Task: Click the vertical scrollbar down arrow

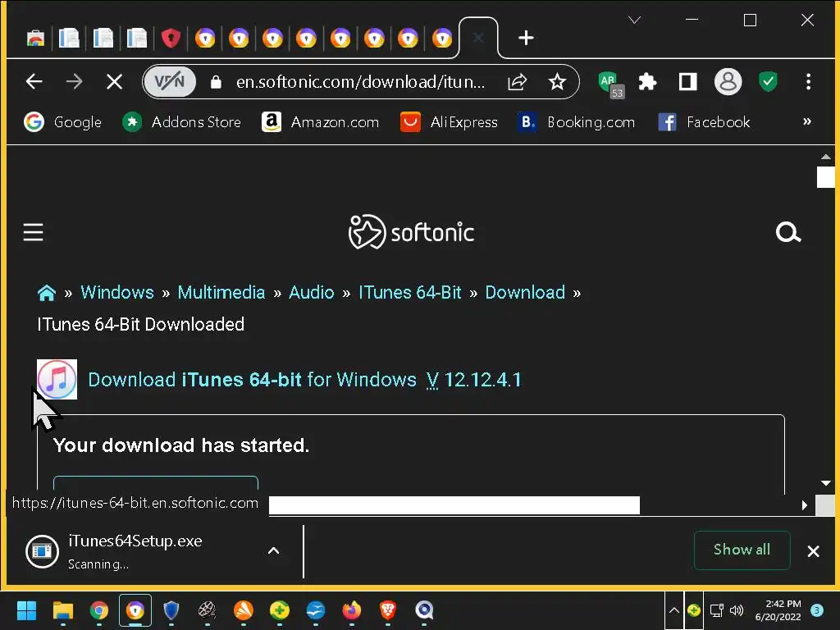Action: tap(825, 482)
